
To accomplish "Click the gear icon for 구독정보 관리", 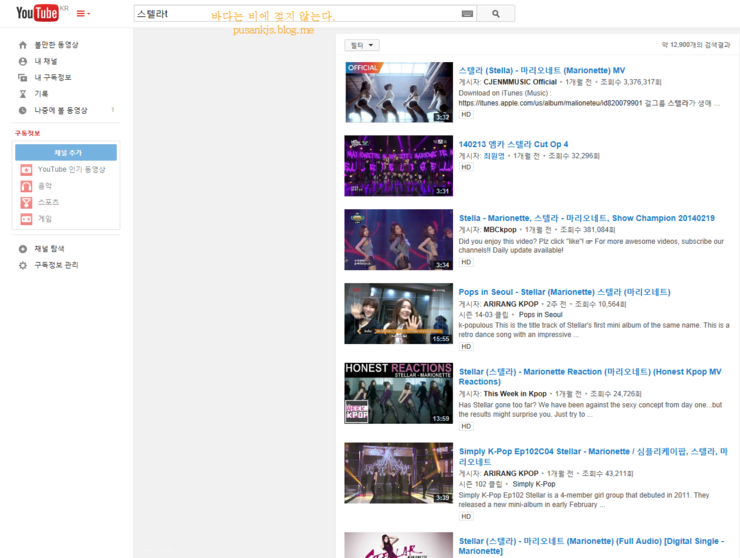I will [23, 265].
